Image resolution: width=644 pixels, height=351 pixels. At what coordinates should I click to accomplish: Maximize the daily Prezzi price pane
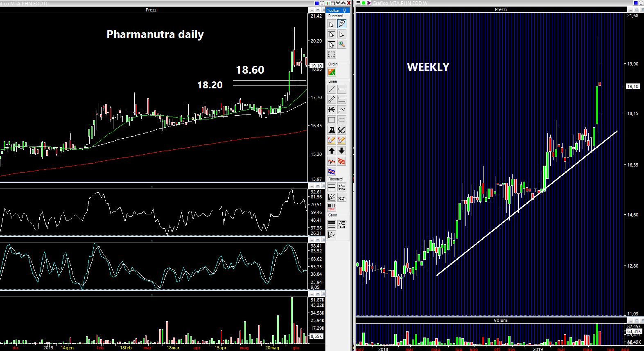[x=317, y=10]
